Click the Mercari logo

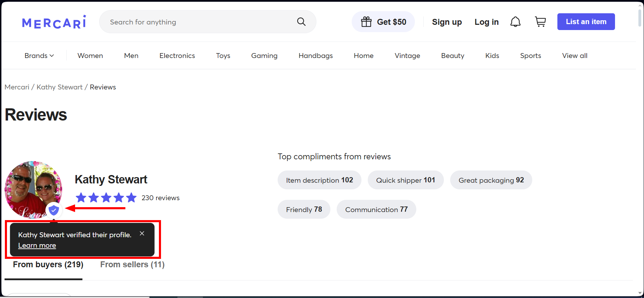[54, 22]
